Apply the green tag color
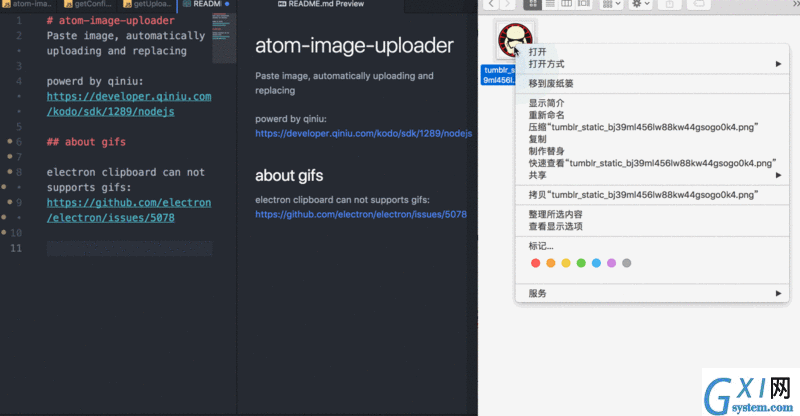The height and width of the screenshot is (416, 800). [581, 263]
